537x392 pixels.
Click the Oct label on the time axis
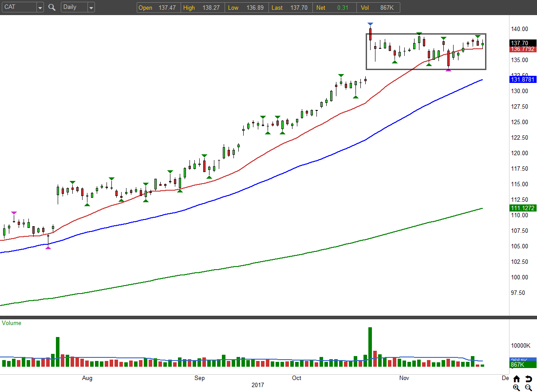point(296,378)
